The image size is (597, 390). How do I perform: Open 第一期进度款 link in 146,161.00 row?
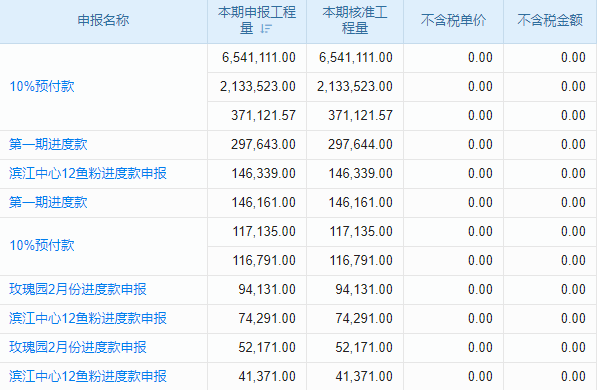pos(48,202)
